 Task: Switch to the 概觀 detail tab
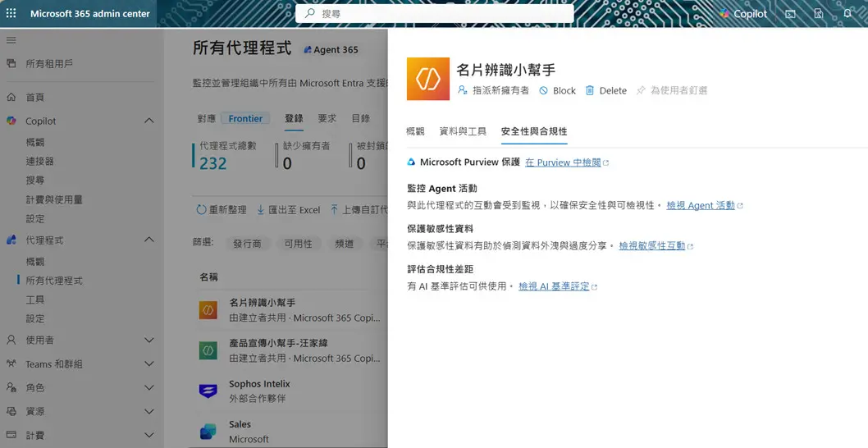coord(415,131)
